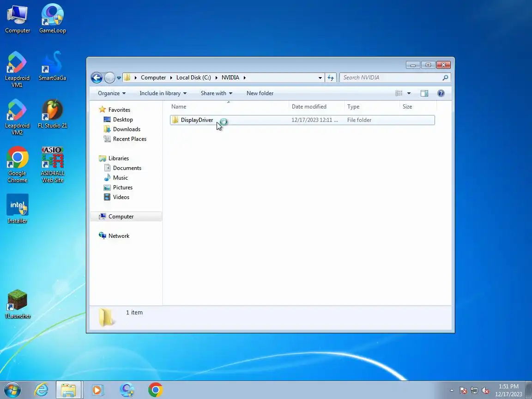Launch GameLoop from the desktop
Screen dimensions: 532x399
pos(52,19)
